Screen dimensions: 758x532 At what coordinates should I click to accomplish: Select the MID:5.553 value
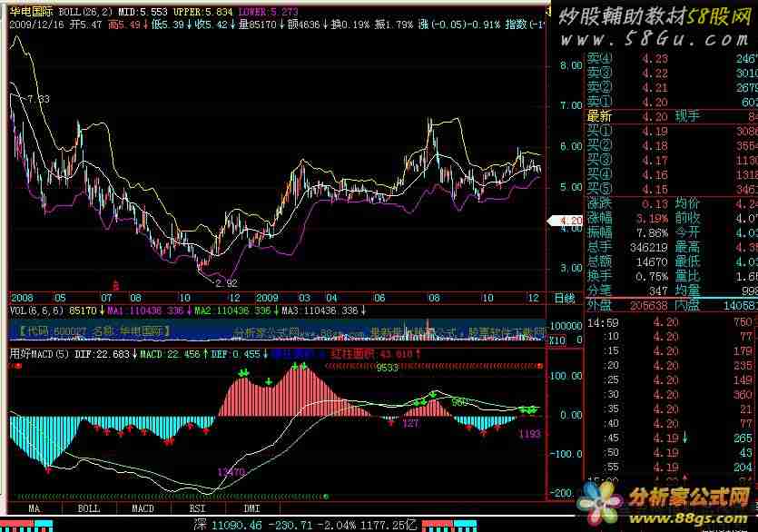pyautogui.click(x=143, y=12)
